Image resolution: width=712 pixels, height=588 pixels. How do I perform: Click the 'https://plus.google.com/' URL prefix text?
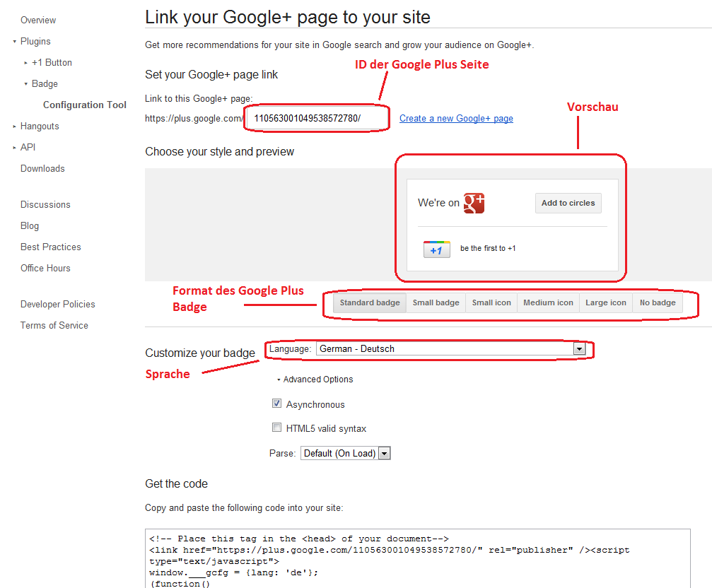[x=194, y=119]
